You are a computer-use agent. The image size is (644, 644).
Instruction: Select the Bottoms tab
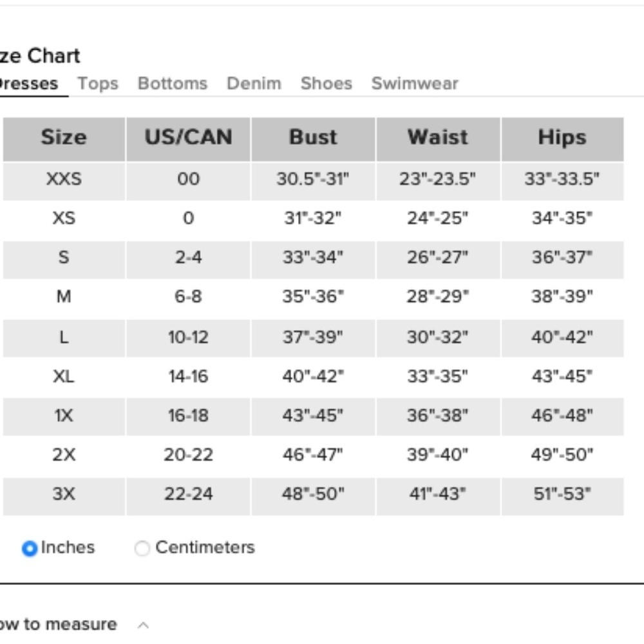[173, 84]
